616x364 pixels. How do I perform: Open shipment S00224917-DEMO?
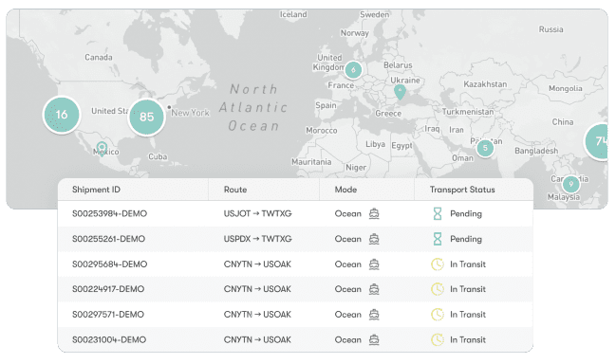[108, 289]
